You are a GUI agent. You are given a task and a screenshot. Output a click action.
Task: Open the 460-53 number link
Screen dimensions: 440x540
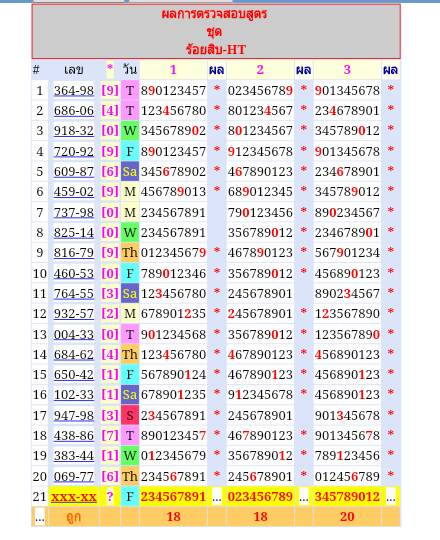coord(74,273)
